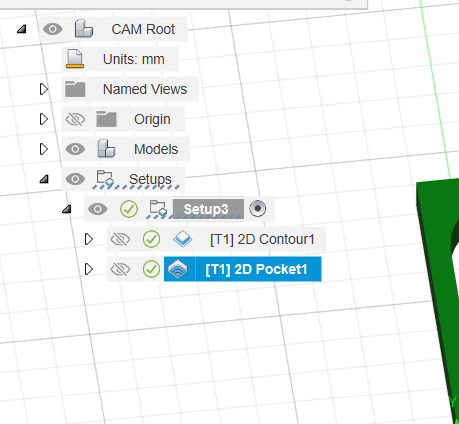459x424 pixels.
Task: Click the Setups folder icon
Action: point(105,179)
